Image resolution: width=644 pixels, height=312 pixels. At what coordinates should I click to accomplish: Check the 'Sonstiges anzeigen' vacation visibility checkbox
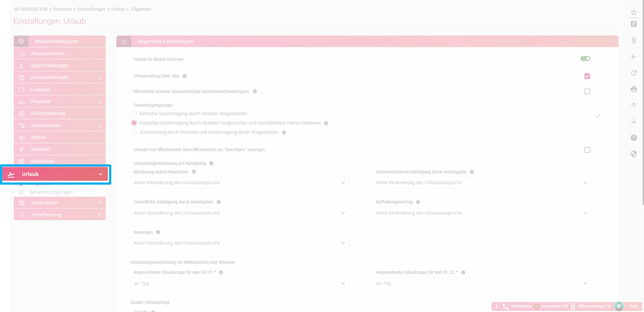pos(587,150)
